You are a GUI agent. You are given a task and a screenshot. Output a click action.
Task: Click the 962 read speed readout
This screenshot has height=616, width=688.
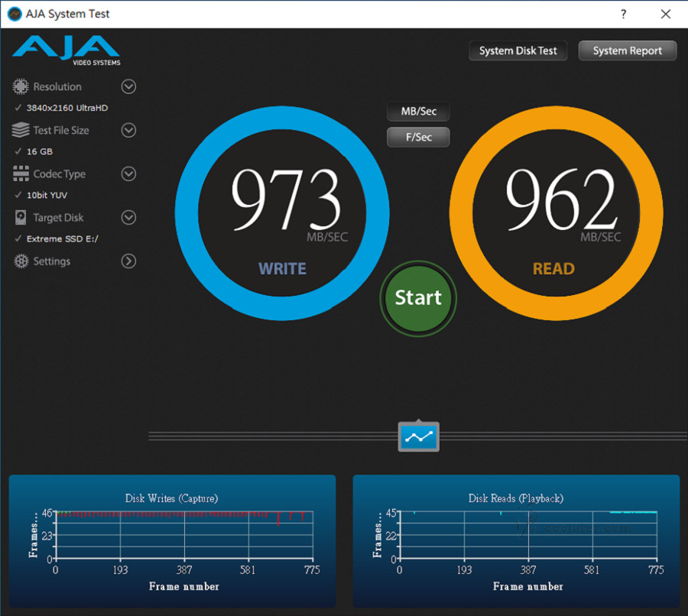point(562,199)
